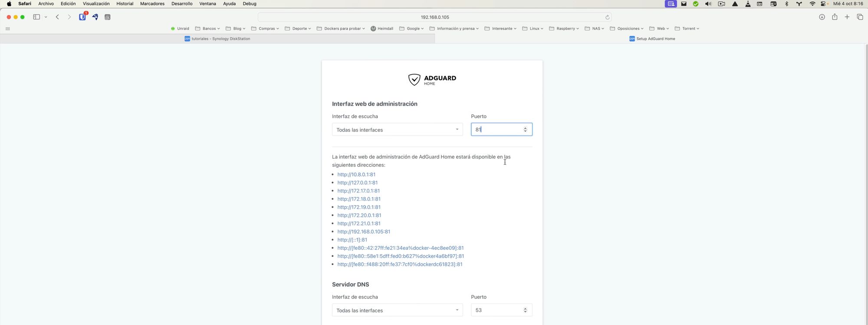868x325 pixels.
Task: Expand the Raspberry bookmarks folder
Action: pos(564,29)
